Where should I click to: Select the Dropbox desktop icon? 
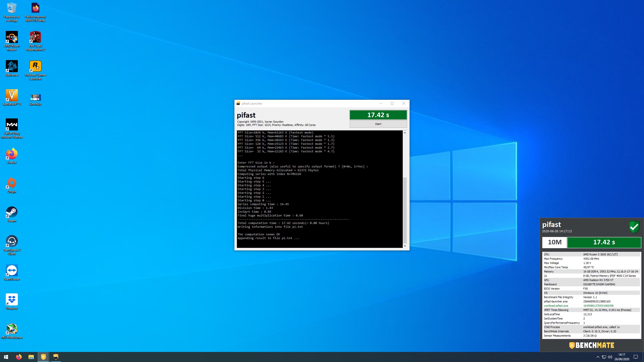[12, 302]
